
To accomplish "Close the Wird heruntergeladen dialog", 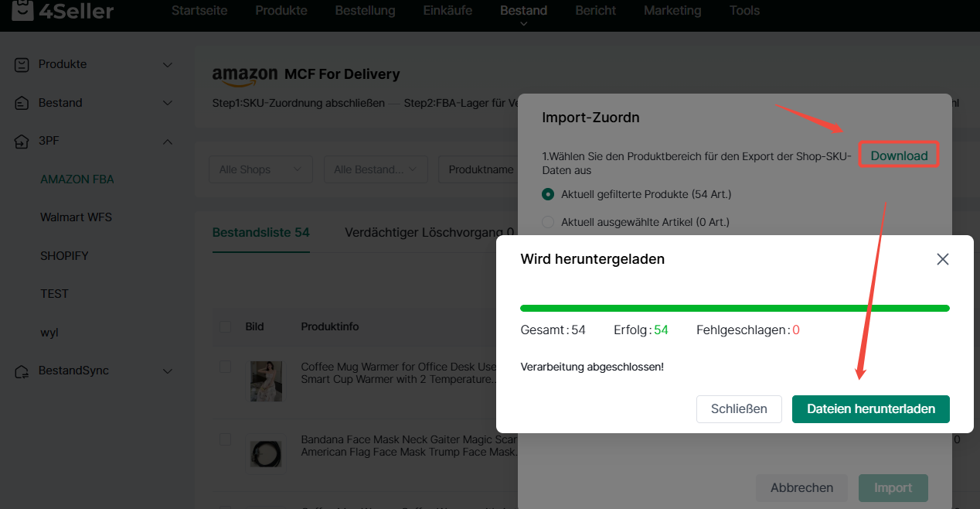I will click(x=942, y=259).
